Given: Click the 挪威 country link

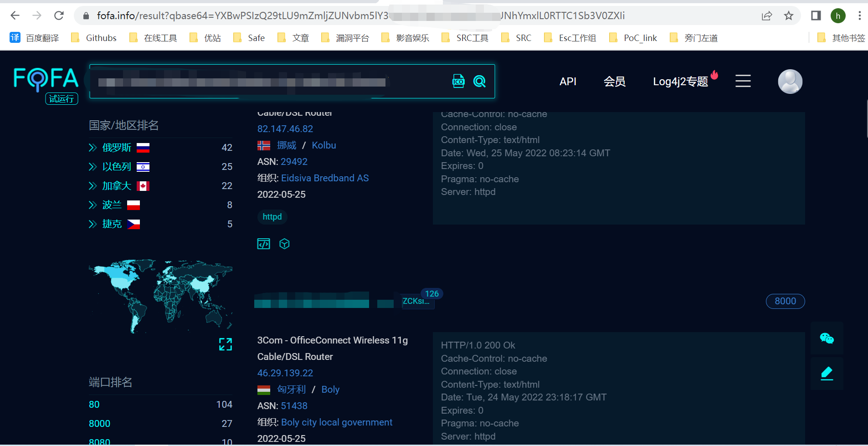Looking at the screenshot, I should click(x=287, y=145).
